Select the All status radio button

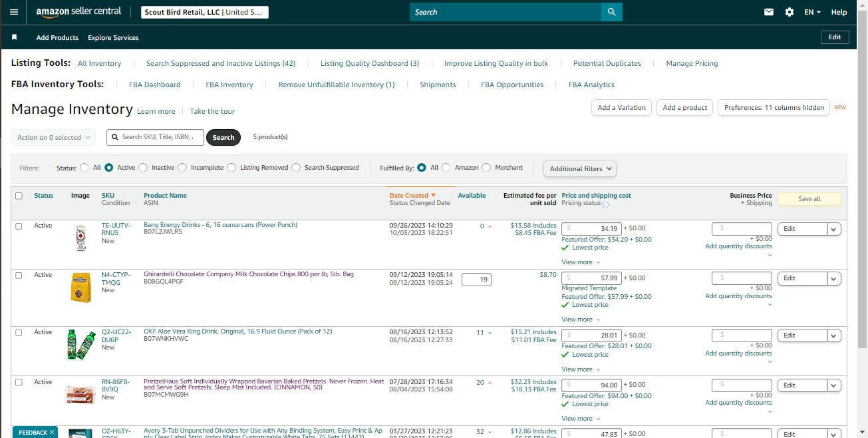click(84, 168)
